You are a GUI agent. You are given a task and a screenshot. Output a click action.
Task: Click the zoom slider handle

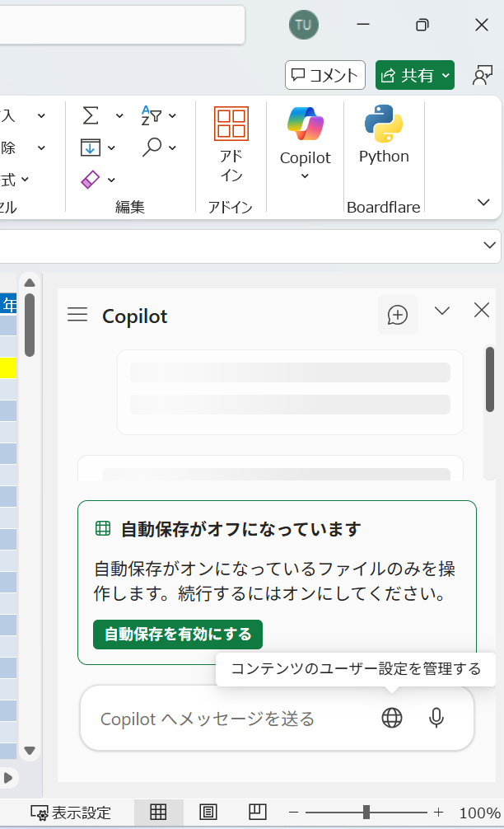coord(366,813)
